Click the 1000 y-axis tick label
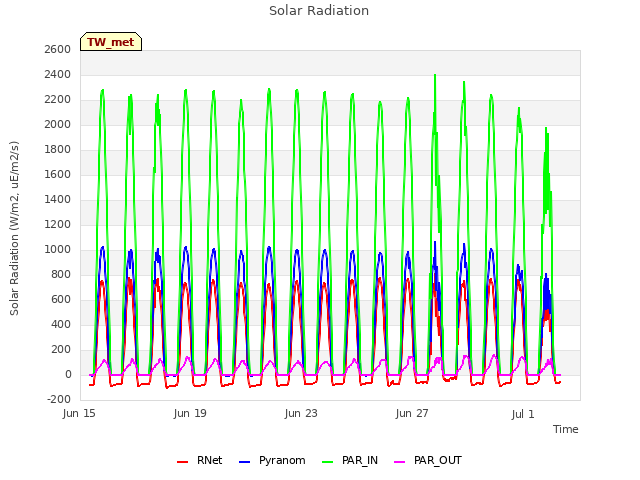The image size is (640, 480). [x=58, y=249]
